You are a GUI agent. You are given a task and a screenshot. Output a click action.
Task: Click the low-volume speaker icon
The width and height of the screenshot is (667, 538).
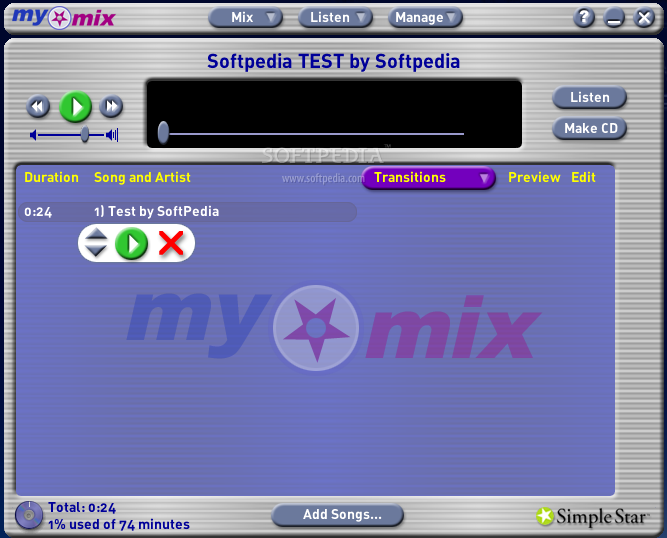point(33,135)
